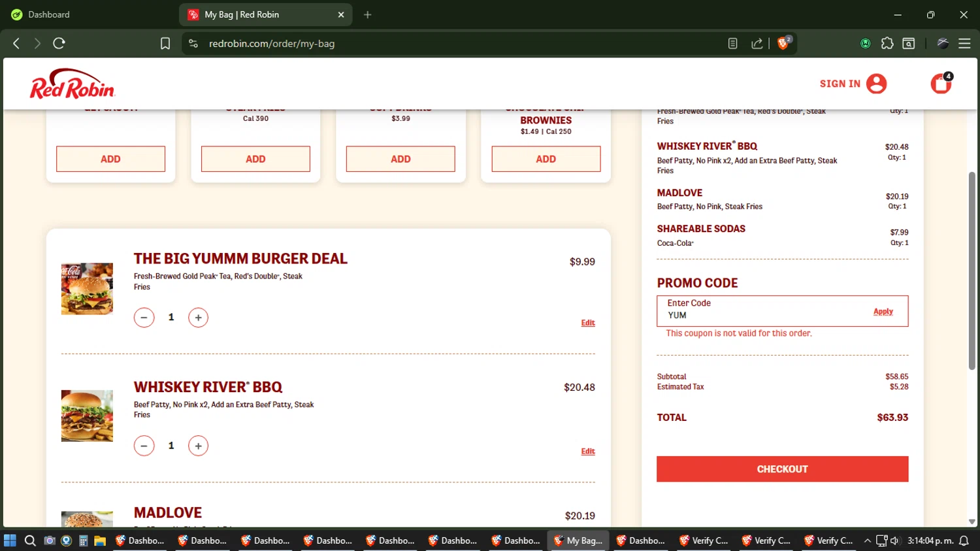Select the My Bag | Red Robin tab
The image size is (980, 551).
point(266,14)
